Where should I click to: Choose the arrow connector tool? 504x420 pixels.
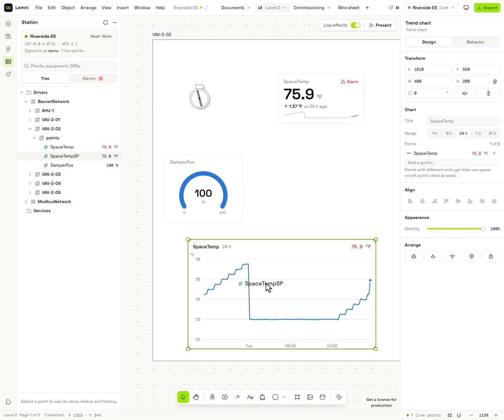click(238, 397)
